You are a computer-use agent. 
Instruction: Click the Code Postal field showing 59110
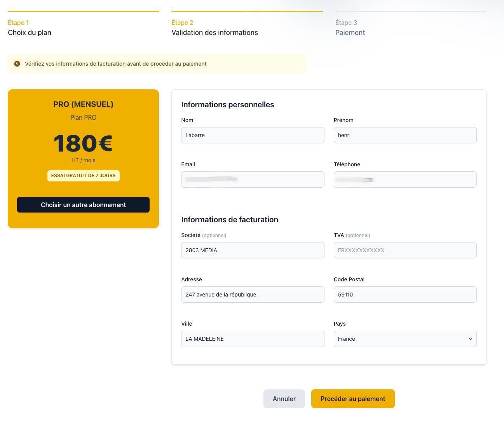point(405,294)
